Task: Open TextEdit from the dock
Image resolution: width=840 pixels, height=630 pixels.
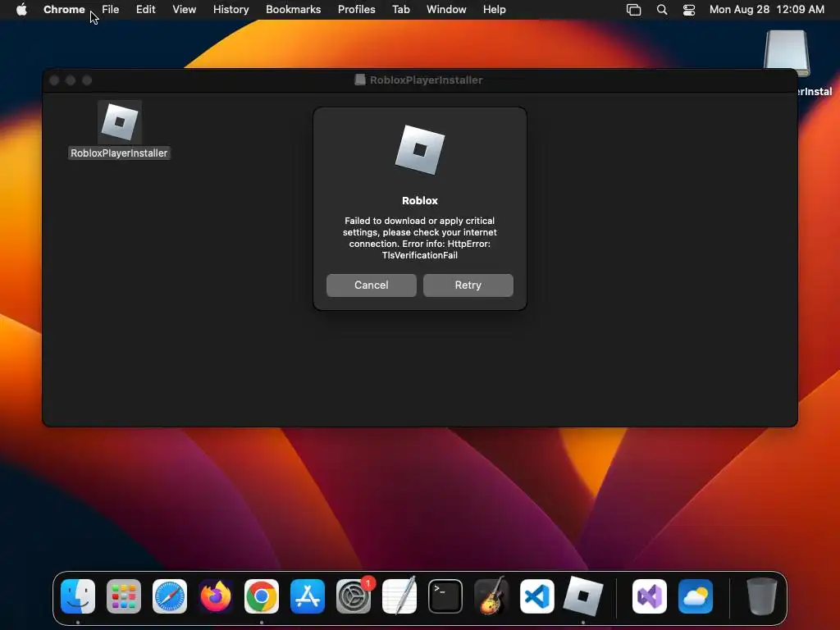Action: pyautogui.click(x=399, y=596)
